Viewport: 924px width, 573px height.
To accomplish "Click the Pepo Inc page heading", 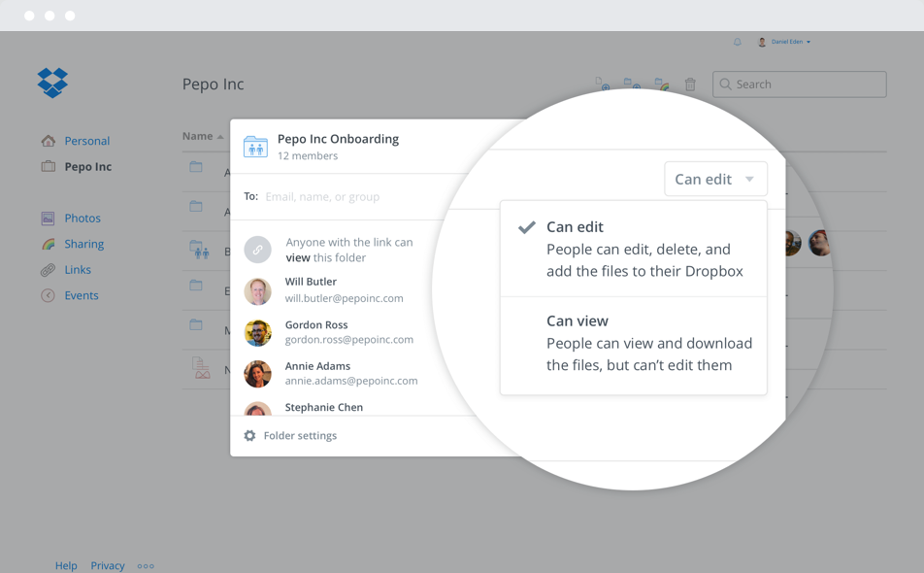I will tap(213, 84).
